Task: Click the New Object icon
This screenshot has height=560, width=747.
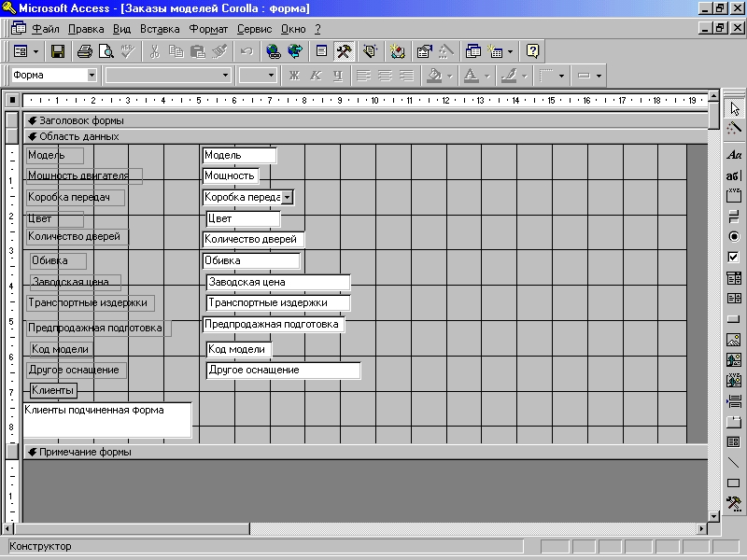Action: pyautogui.click(x=495, y=51)
